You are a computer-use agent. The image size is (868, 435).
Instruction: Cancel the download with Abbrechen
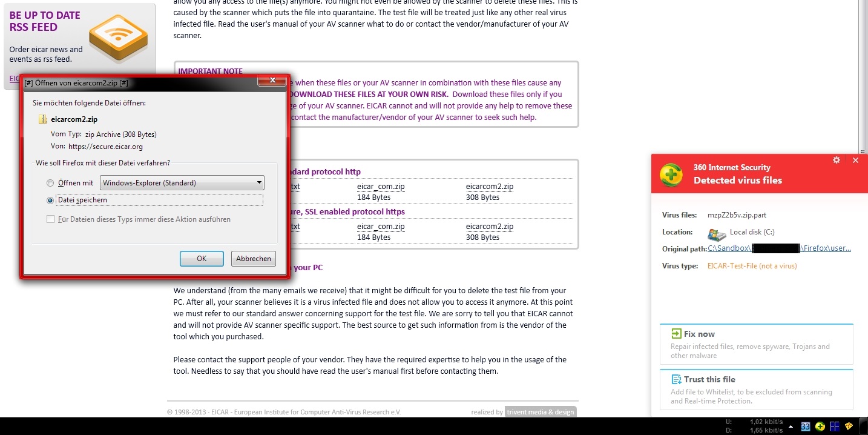(x=254, y=259)
